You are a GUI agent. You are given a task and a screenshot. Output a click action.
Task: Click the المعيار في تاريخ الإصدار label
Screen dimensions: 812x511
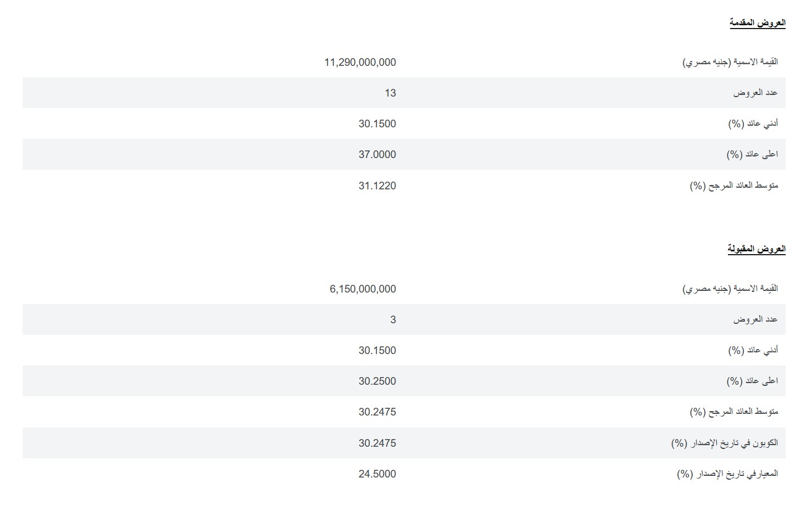(x=727, y=474)
